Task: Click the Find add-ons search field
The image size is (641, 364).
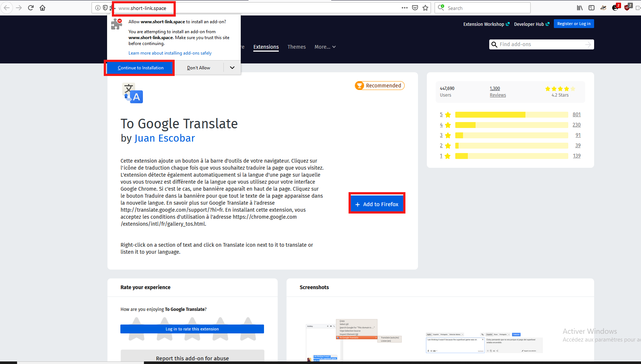Action: point(541,44)
